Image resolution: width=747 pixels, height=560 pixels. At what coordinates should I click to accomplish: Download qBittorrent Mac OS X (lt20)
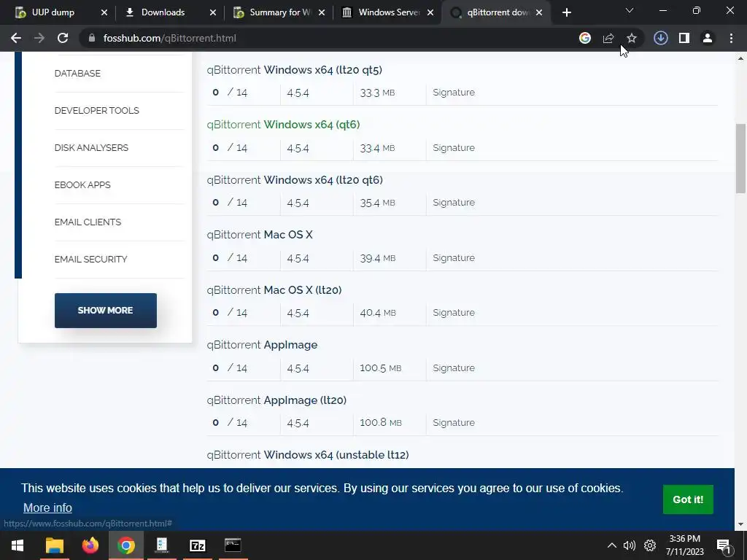274,290
